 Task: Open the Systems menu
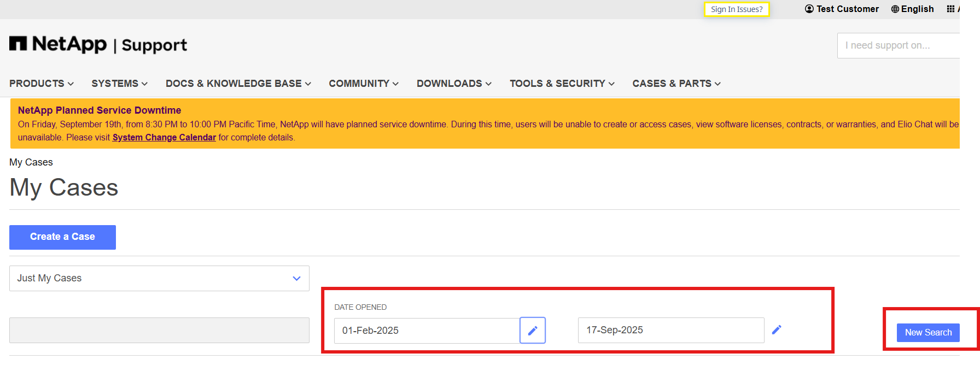pyautogui.click(x=119, y=84)
